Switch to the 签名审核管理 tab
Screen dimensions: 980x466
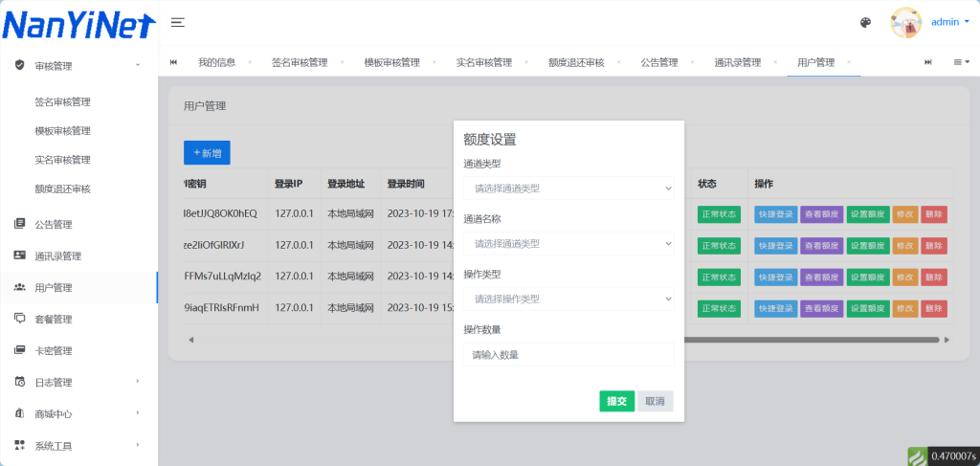(300, 62)
